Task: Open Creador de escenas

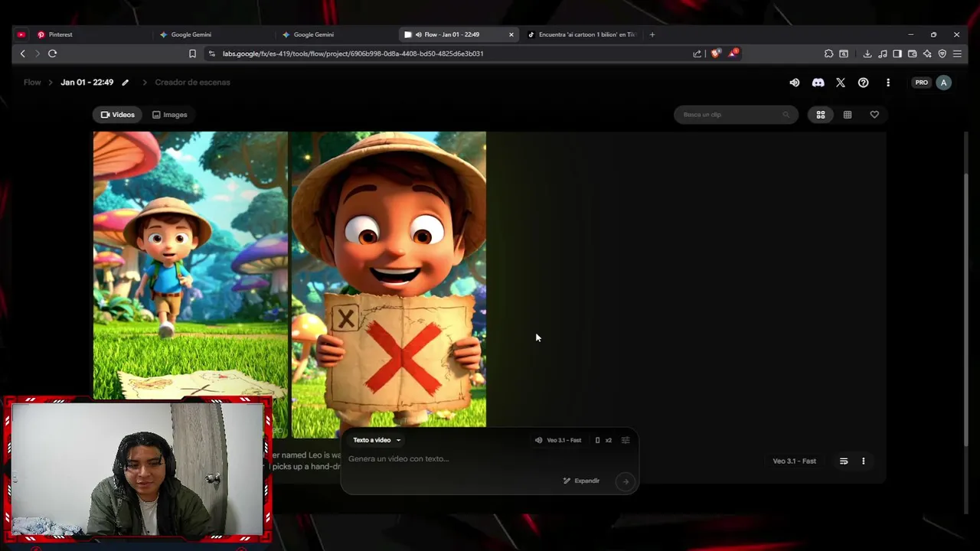Action: point(192,83)
